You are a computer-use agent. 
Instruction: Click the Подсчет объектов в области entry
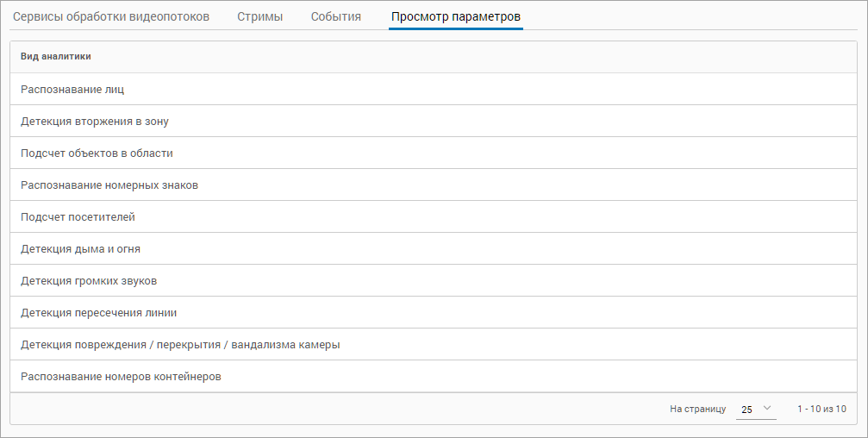pyautogui.click(x=97, y=153)
